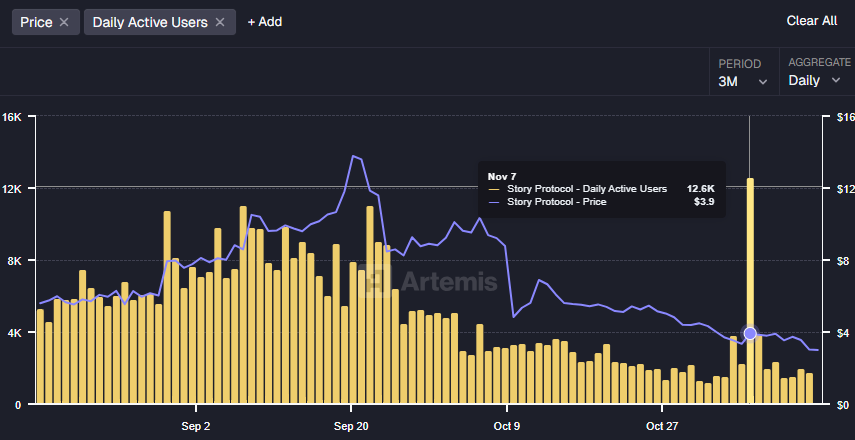The width and height of the screenshot is (855, 440).
Task: Click Clear All to reset metrics
Action: pos(811,21)
